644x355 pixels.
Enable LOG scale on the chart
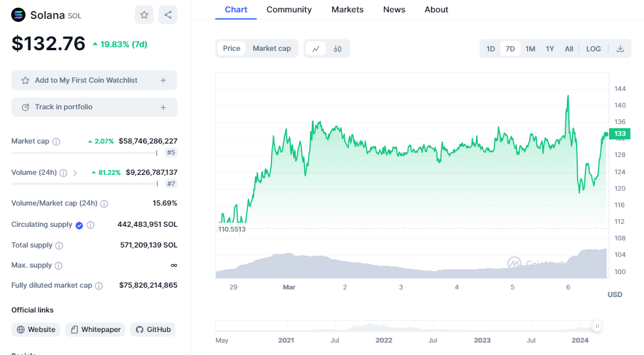[593, 48]
